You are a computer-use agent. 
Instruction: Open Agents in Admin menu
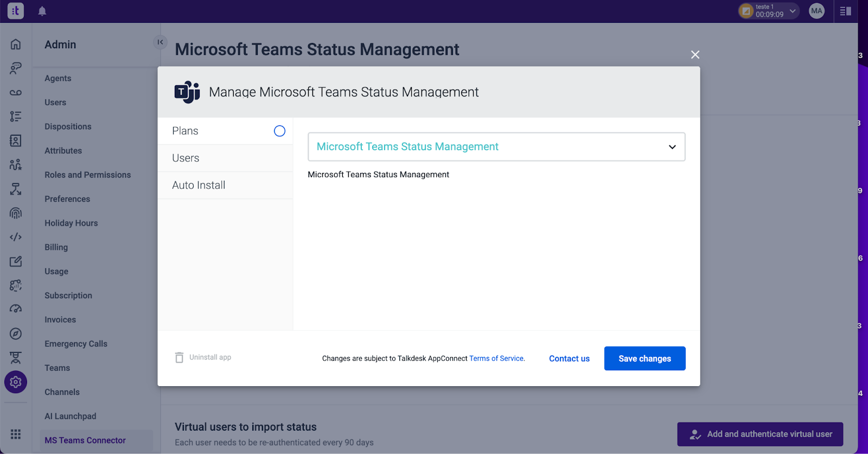coord(58,78)
